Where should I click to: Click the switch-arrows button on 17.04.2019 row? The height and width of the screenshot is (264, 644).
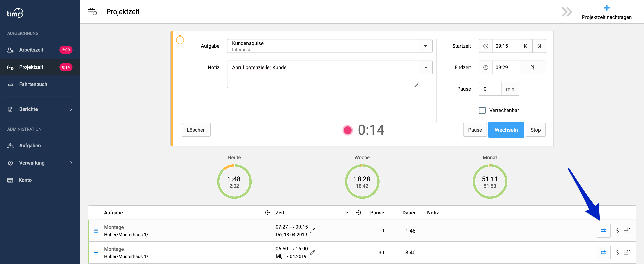[x=603, y=253]
